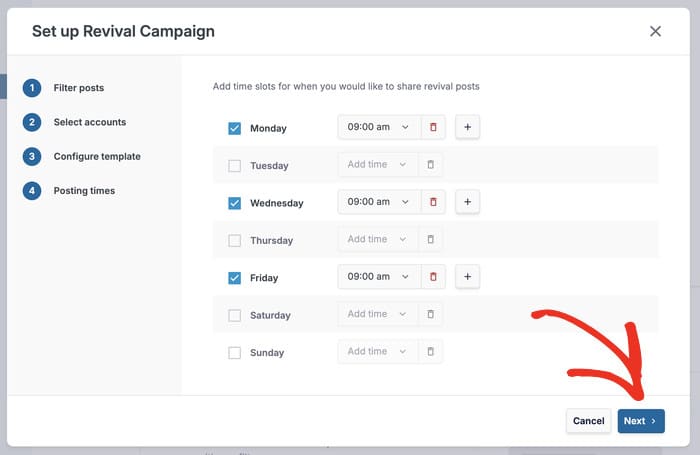Viewport: 700px width, 455px height.
Task: Check the Thursday checkbox
Action: click(235, 240)
